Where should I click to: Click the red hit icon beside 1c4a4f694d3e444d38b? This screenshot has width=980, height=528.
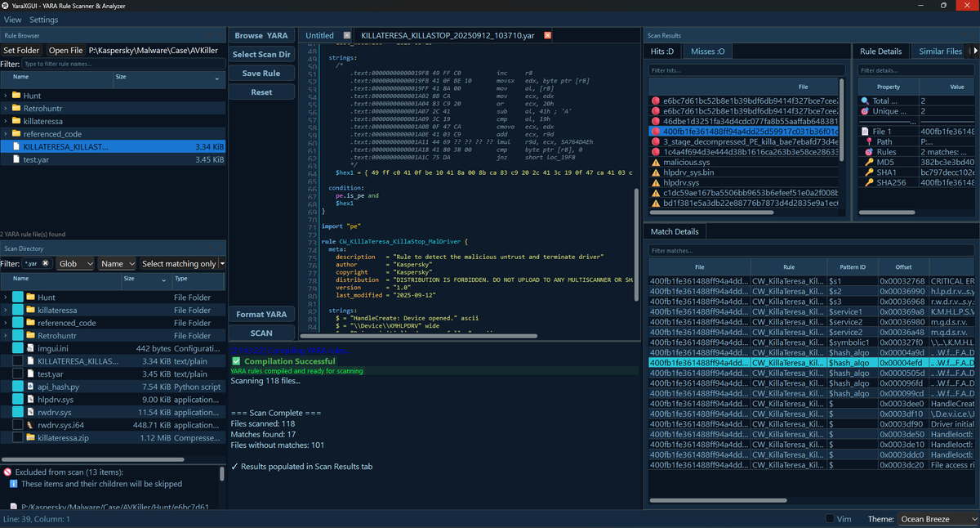(656, 152)
